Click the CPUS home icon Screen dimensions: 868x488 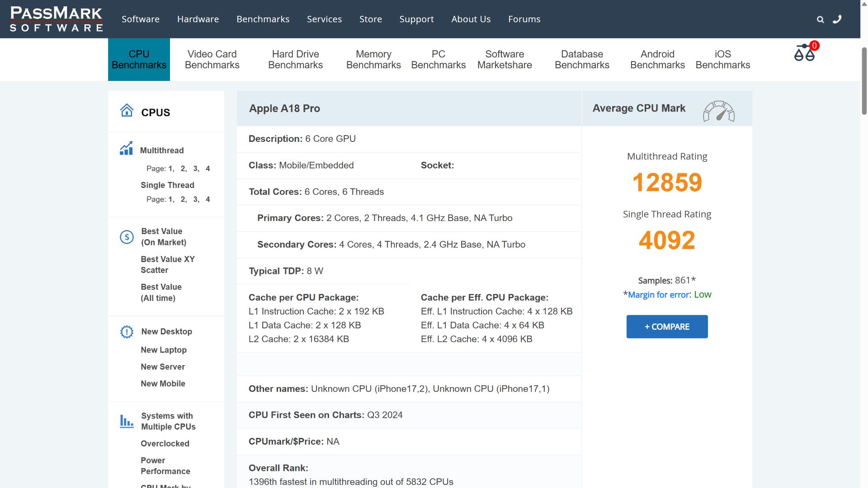click(127, 110)
